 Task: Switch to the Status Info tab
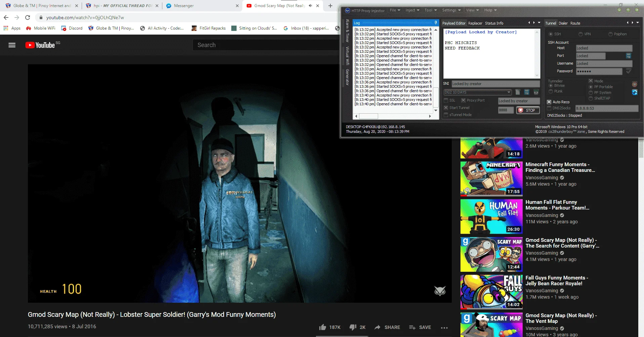pyautogui.click(x=494, y=23)
